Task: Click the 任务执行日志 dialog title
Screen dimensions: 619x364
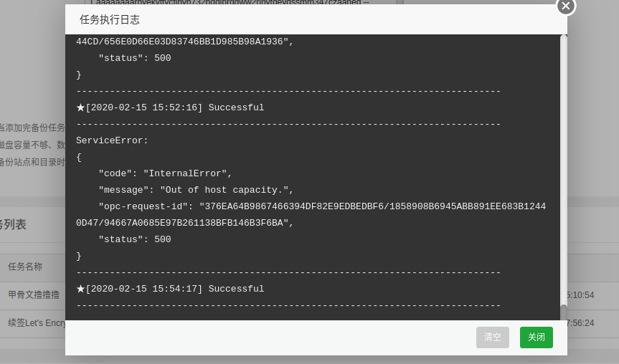Action: (110, 20)
